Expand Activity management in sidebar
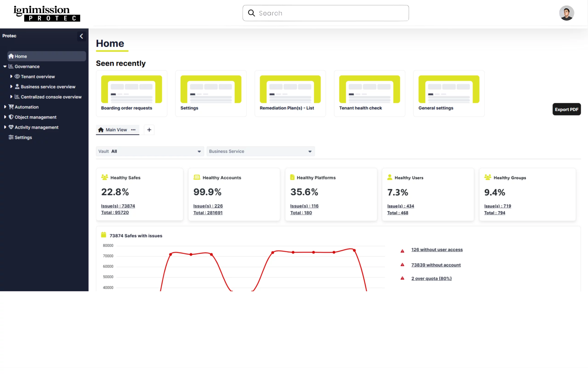 coord(5,127)
